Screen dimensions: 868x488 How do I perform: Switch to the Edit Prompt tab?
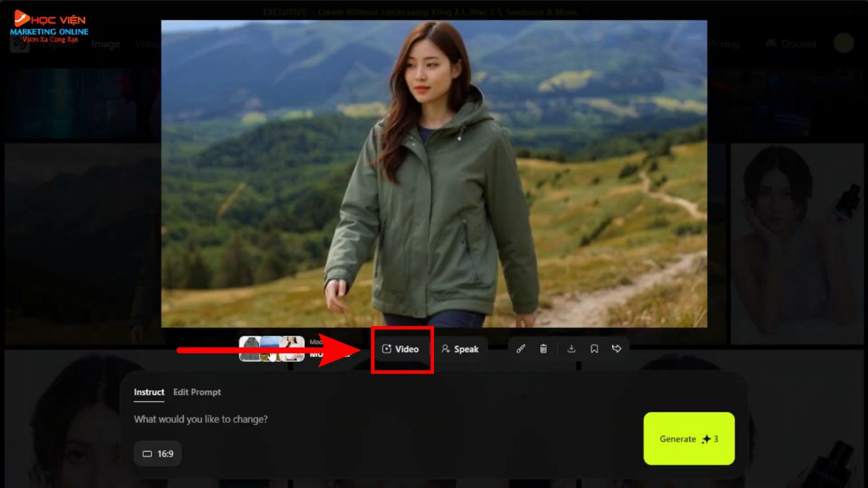(197, 392)
